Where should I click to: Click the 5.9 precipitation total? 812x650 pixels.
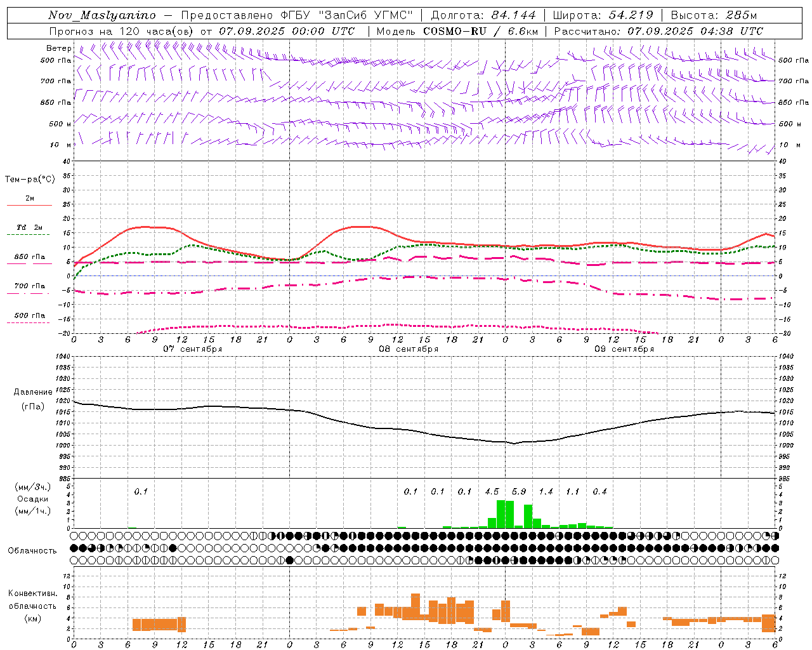click(x=518, y=491)
